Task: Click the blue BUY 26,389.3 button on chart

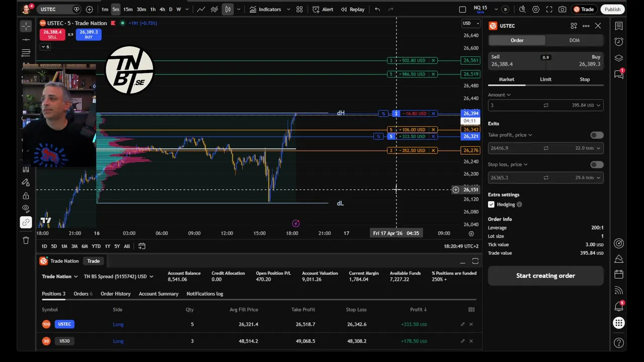Action: tap(88, 34)
